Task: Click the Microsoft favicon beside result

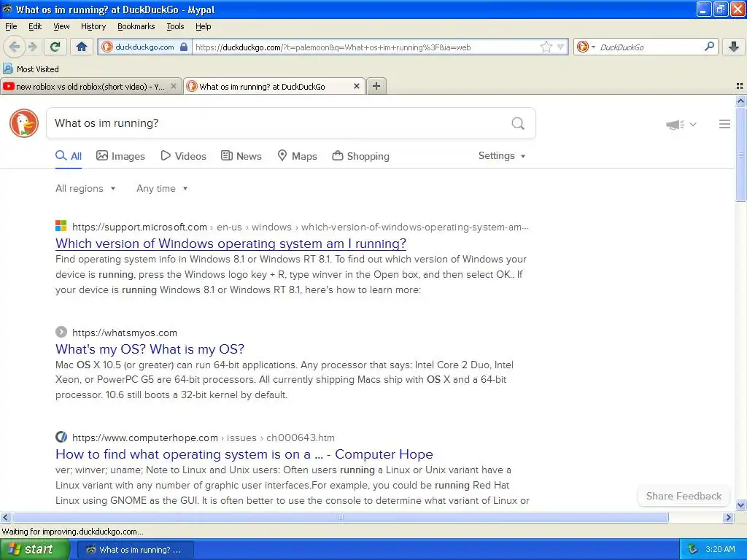Action: 61,226
